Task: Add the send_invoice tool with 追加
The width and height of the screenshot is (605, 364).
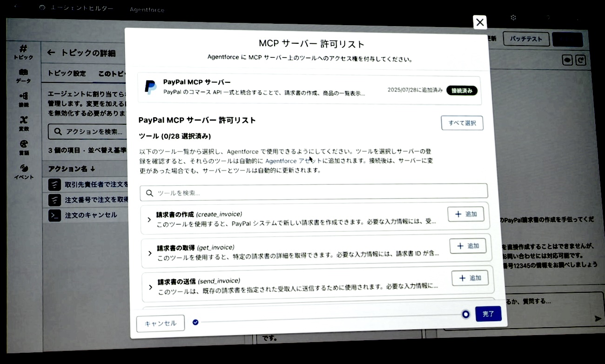Action: [470, 278]
